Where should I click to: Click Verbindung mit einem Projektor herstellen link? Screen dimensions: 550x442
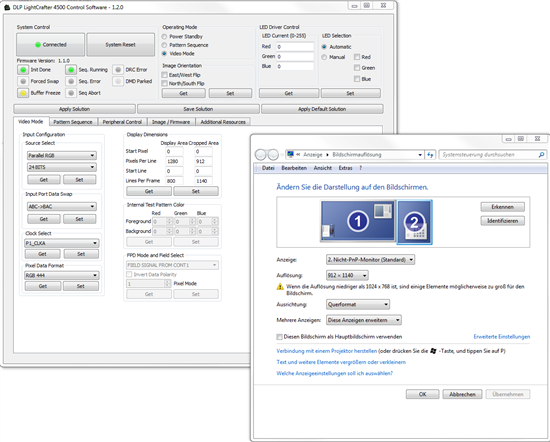tap(327, 351)
